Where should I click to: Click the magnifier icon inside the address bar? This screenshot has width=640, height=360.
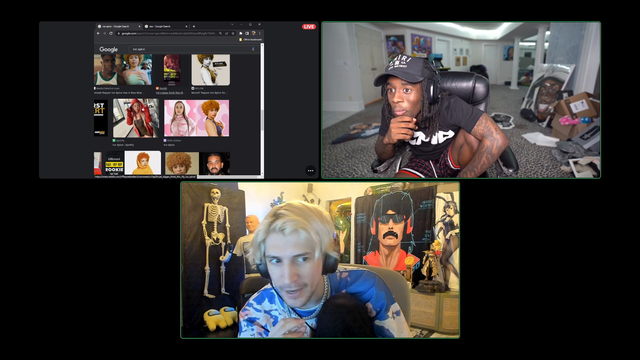point(220,33)
